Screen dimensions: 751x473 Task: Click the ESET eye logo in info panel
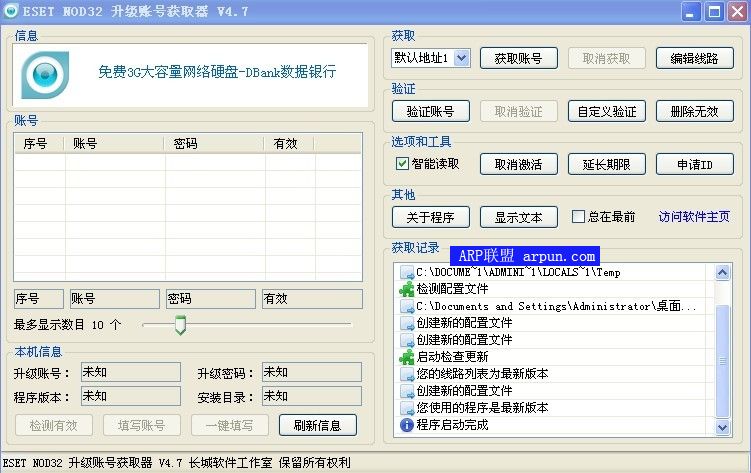[x=45, y=75]
